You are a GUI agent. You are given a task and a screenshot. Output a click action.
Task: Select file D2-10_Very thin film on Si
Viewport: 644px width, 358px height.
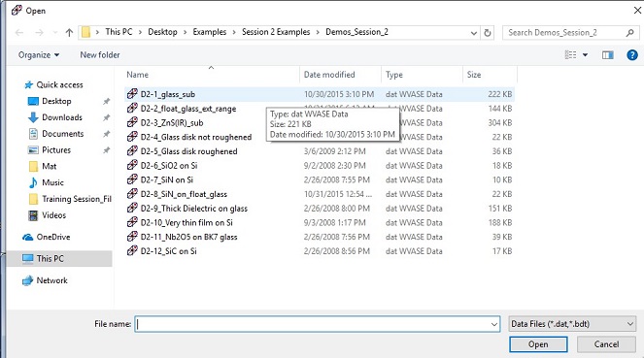click(186, 223)
